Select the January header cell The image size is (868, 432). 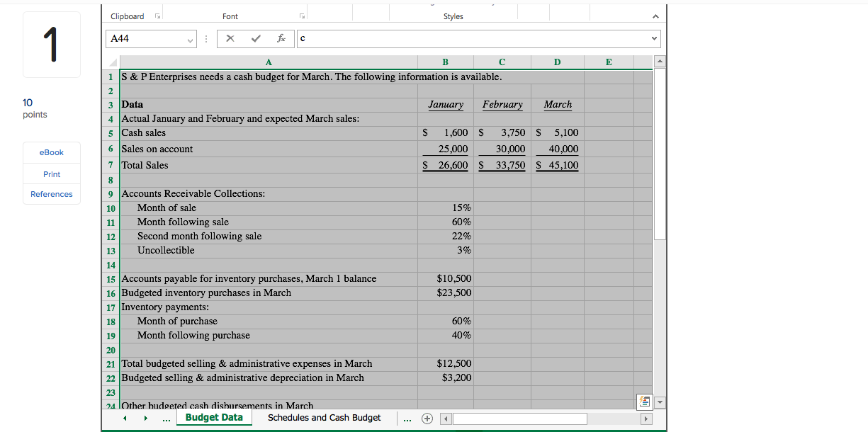pos(445,104)
